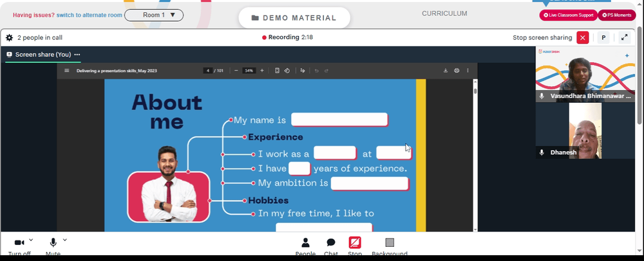
Task: Download the PDF document
Action: (x=446, y=71)
